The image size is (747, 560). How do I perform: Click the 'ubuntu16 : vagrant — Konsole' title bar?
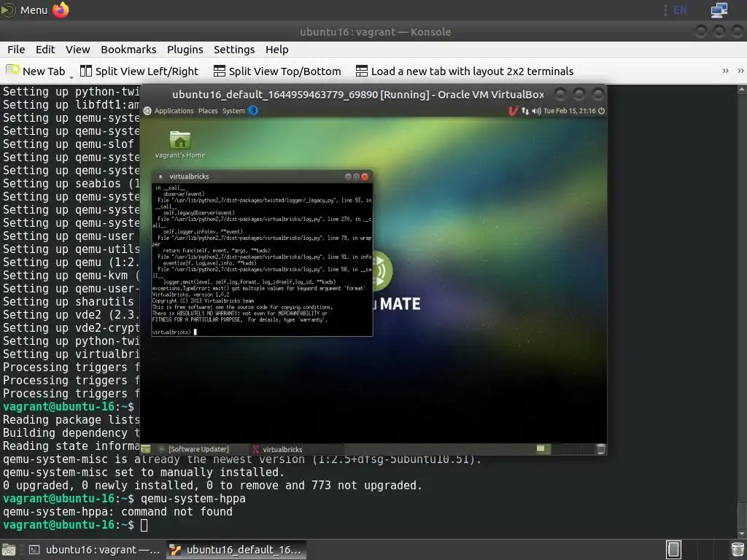pyautogui.click(x=375, y=32)
